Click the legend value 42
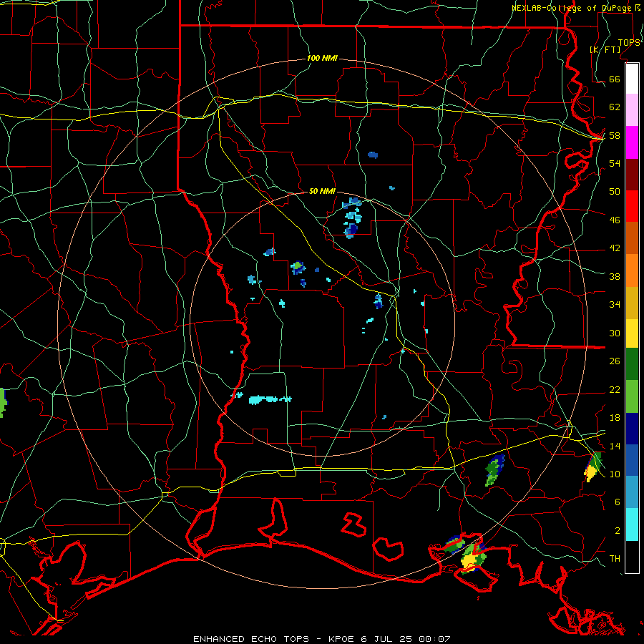The width and height of the screenshot is (644, 644). click(x=615, y=248)
